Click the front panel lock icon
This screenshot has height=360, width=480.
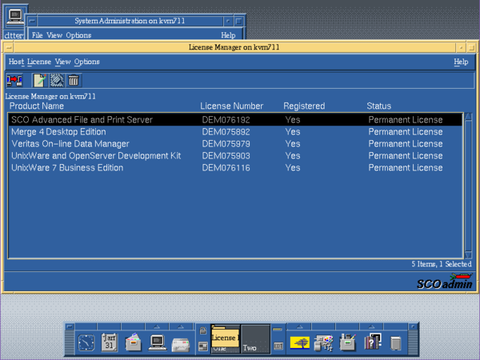click(x=203, y=331)
